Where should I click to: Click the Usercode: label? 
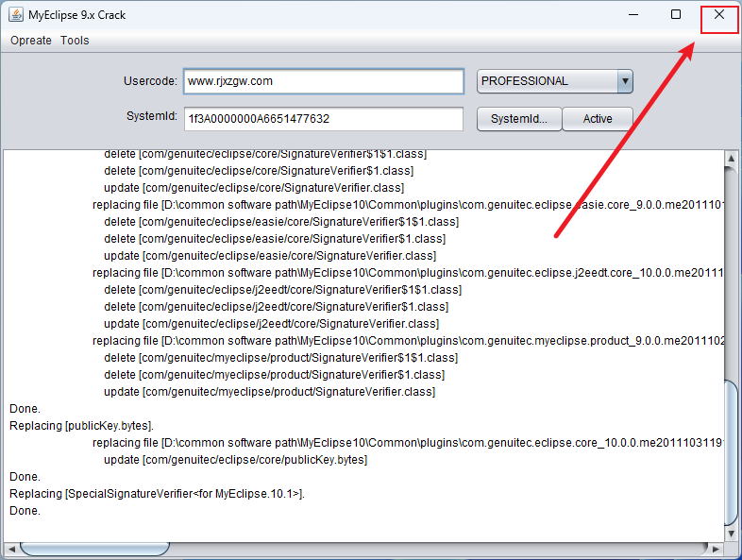tap(150, 81)
